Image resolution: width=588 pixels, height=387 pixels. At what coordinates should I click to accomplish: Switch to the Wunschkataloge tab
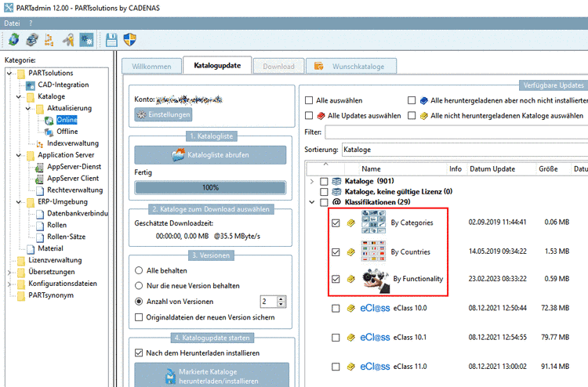click(351, 67)
